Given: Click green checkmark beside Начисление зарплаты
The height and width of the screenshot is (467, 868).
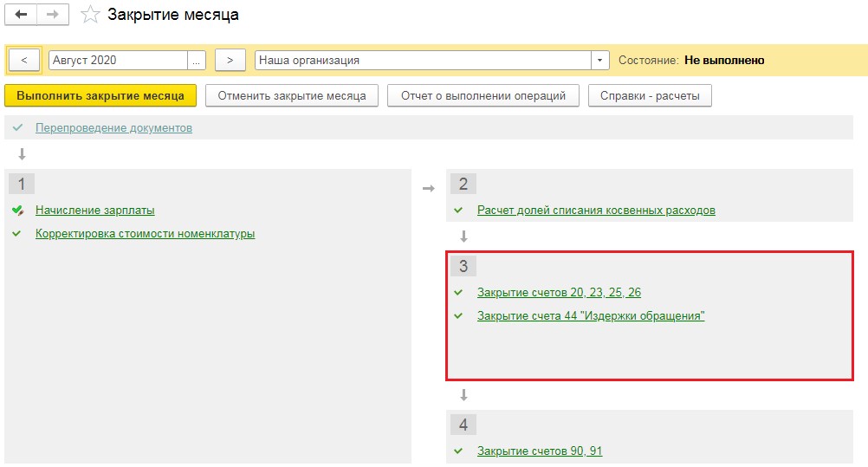Looking at the screenshot, I should pyautogui.click(x=18, y=210).
